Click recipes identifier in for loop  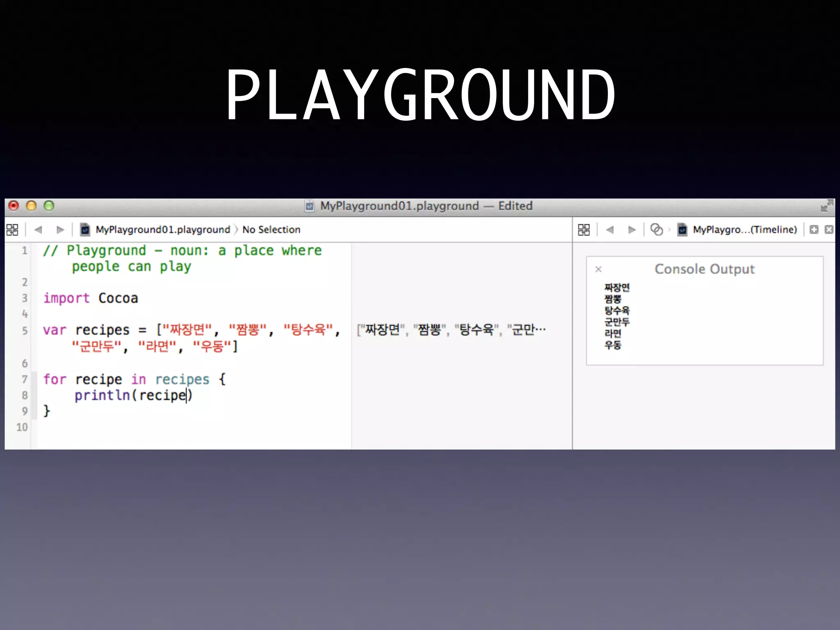(183, 379)
